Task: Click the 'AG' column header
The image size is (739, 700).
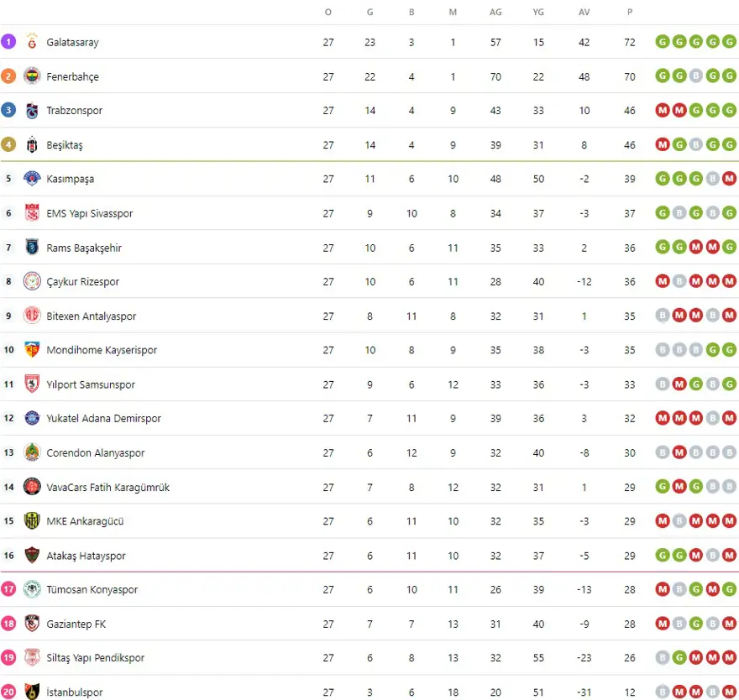Action: [x=495, y=12]
